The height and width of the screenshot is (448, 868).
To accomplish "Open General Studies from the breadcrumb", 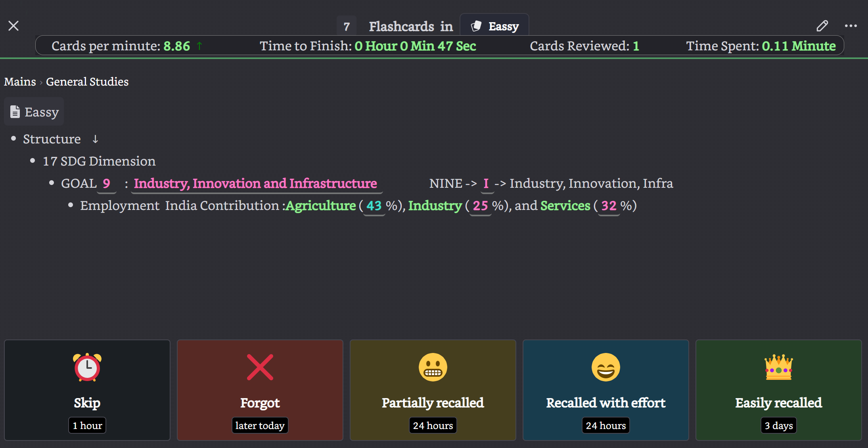I will click(87, 82).
